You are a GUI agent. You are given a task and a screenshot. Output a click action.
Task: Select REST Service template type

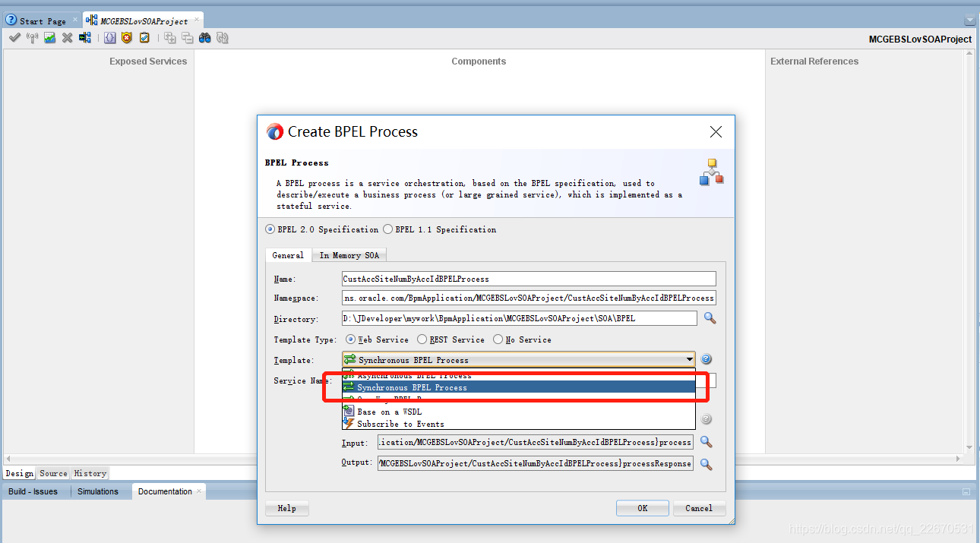(422, 339)
